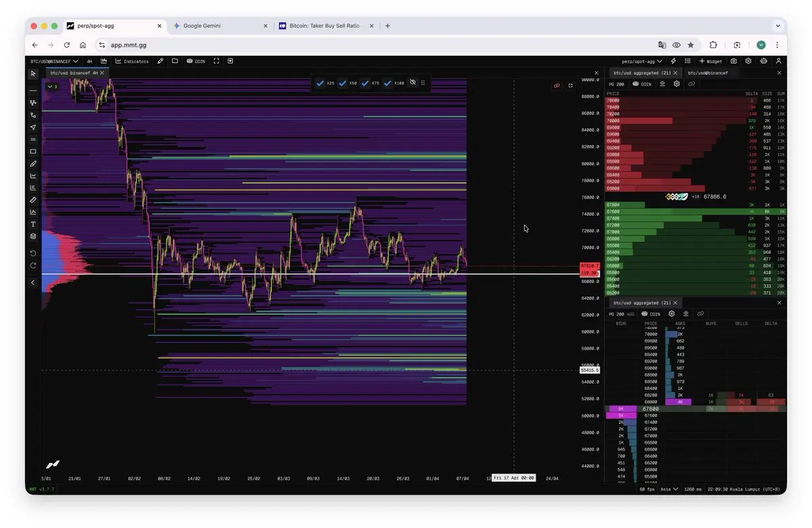The width and height of the screenshot is (812, 528).
Task: Reload the browser page
Action: click(x=67, y=45)
